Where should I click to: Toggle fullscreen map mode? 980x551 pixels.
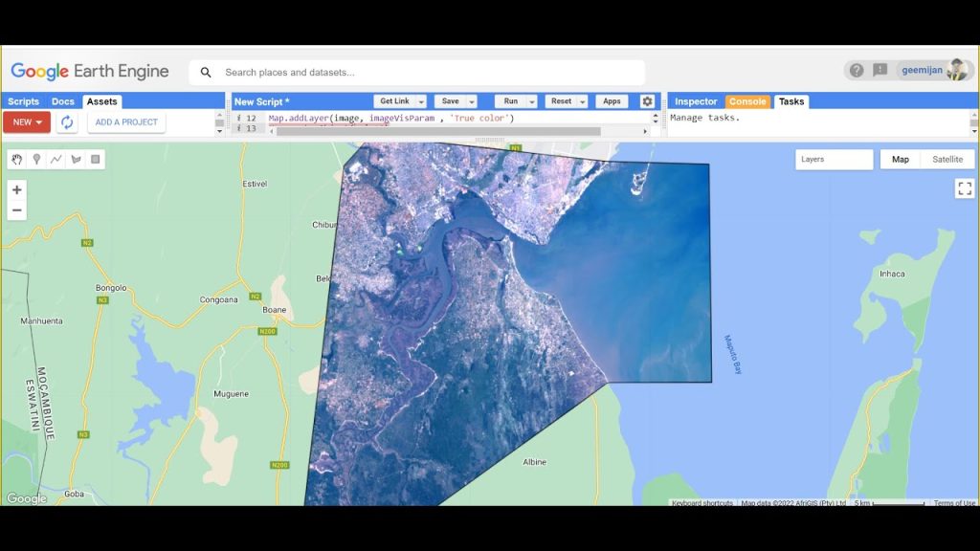(964, 188)
